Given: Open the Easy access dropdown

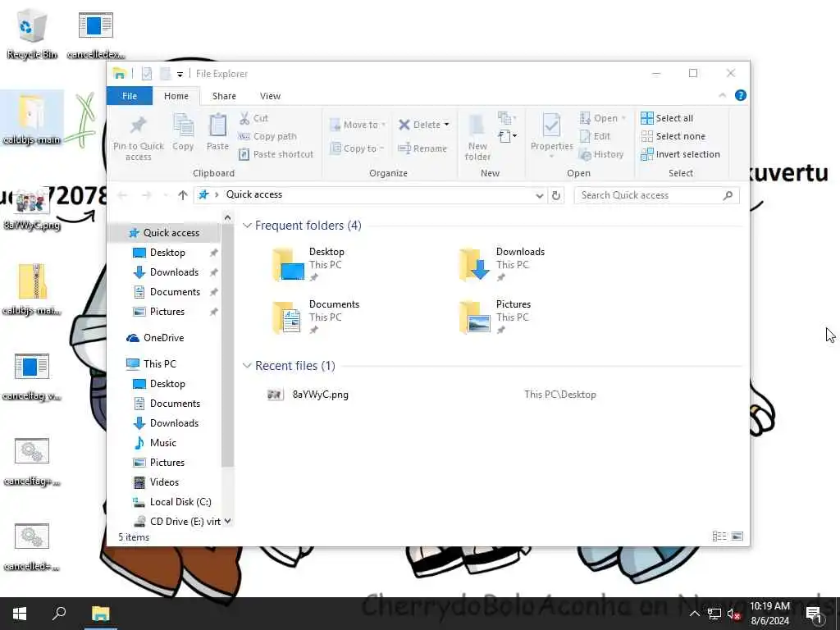Looking at the screenshot, I should coord(507,135).
